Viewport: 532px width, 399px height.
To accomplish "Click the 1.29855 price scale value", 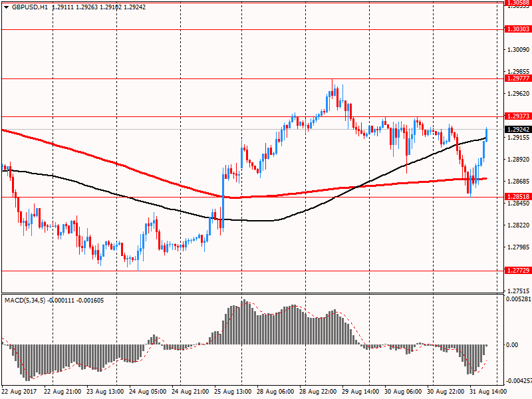I will (x=519, y=72).
